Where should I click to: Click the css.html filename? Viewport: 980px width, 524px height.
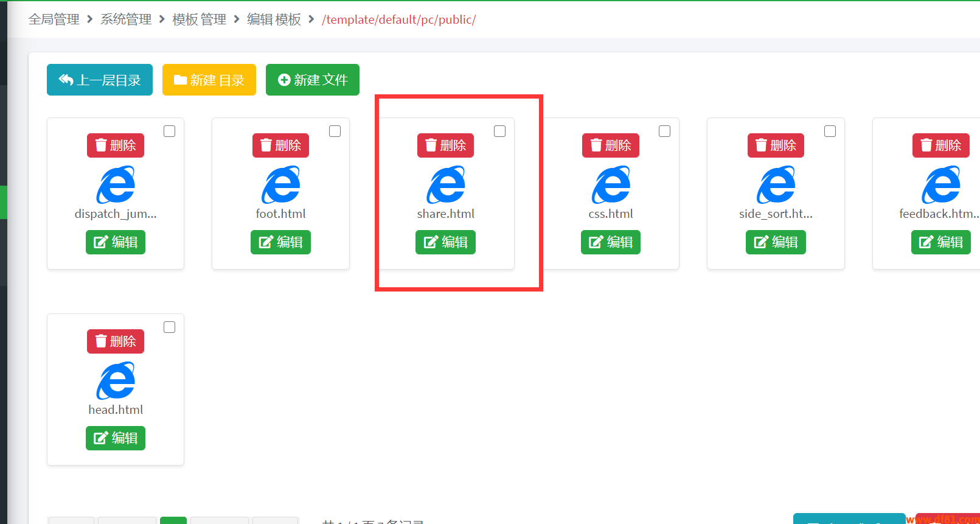coord(611,214)
